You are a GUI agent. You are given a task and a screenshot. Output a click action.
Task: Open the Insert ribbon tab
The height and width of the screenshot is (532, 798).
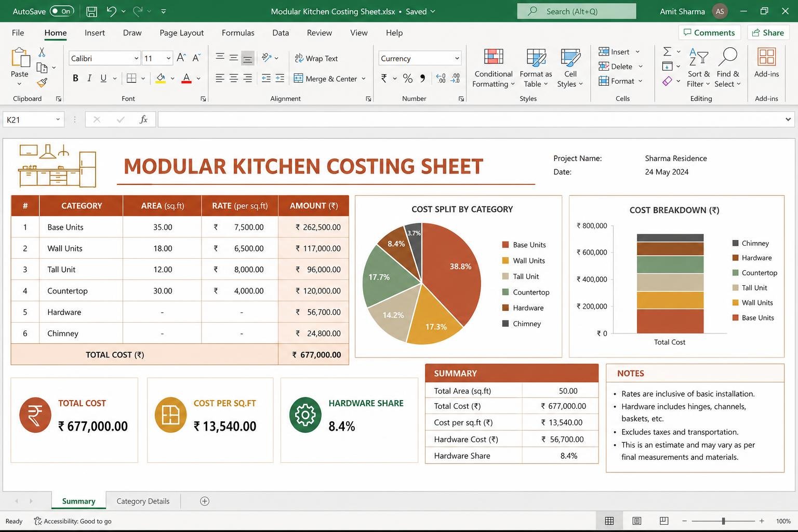pos(95,33)
